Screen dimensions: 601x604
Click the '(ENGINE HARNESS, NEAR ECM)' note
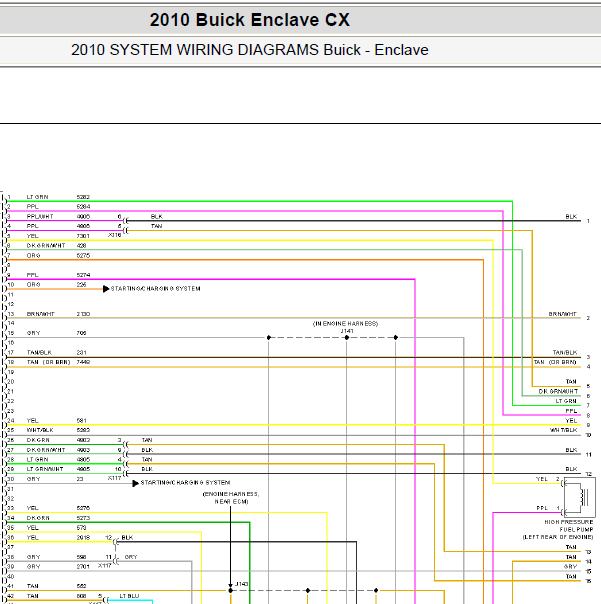coord(231,498)
